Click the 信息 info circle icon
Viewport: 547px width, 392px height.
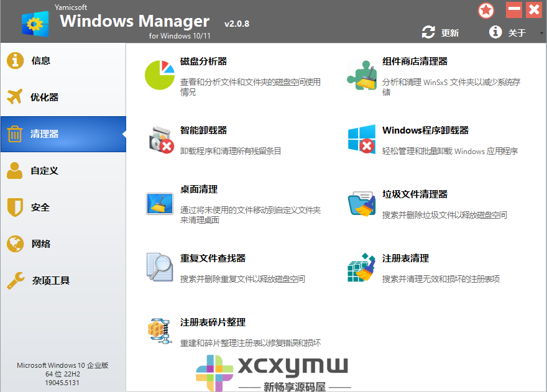click(15, 60)
